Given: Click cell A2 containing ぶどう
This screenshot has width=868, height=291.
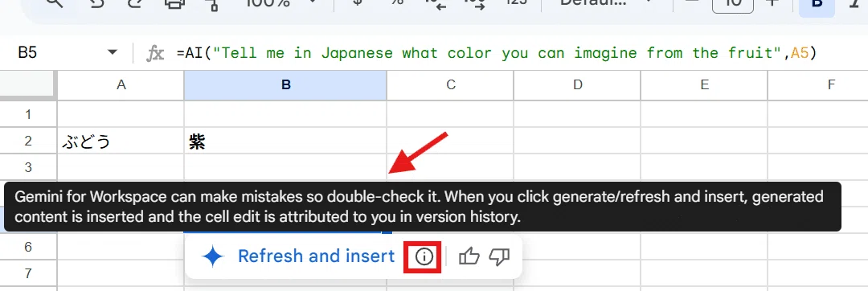Looking at the screenshot, I should pos(121,141).
